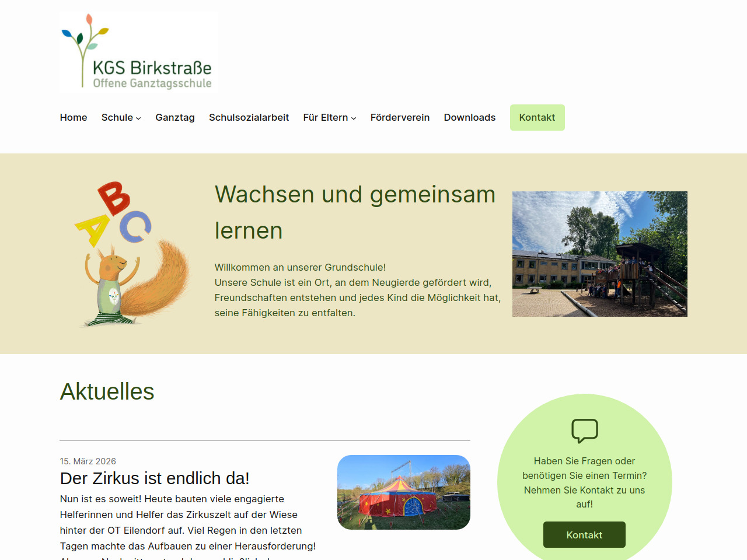This screenshot has width=747, height=560.
Task: Click the 'Schule' navigation label
Action: pyautogui.click(x=117, y=117)
